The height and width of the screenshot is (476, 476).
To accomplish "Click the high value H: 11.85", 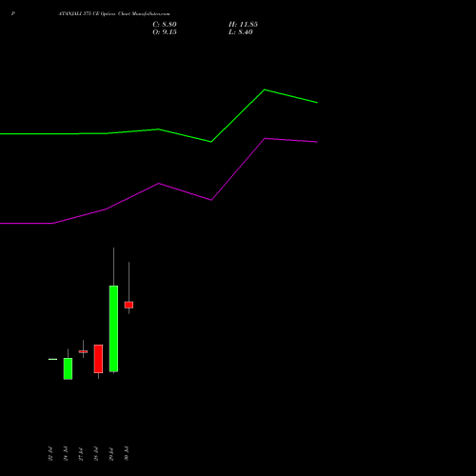I will (x=243, y=25).
